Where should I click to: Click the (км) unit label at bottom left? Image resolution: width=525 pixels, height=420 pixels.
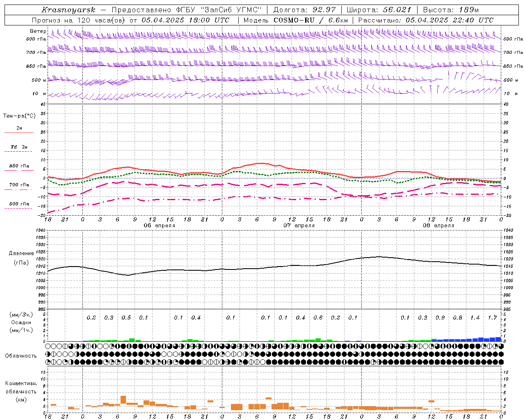(x=21, y=399)
